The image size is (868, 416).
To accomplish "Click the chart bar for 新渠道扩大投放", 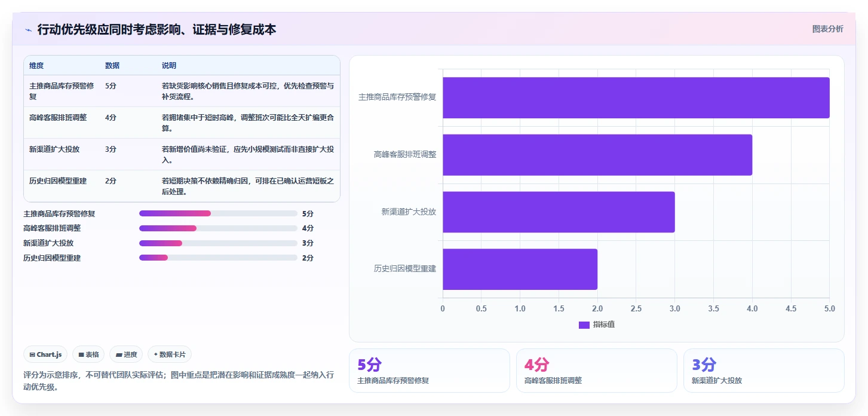I will pos(559,212).
